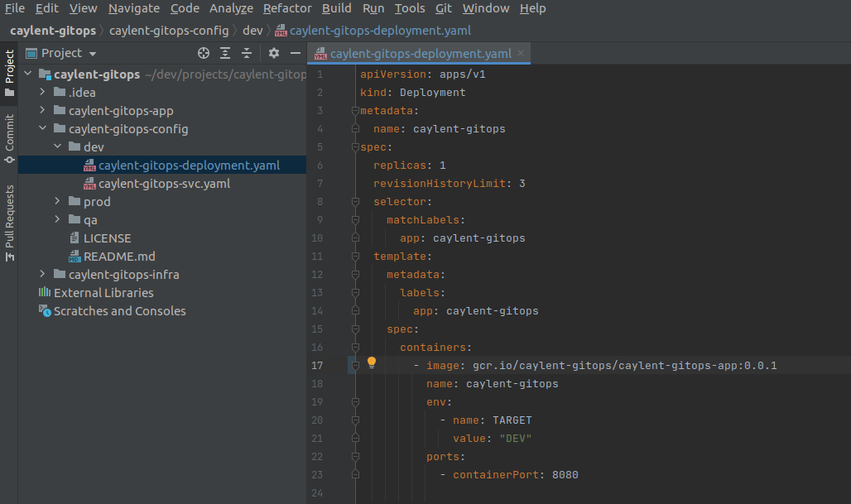Collapse the dev folder
The width and height of the screenshot is (851, 504).
(57, 146)
